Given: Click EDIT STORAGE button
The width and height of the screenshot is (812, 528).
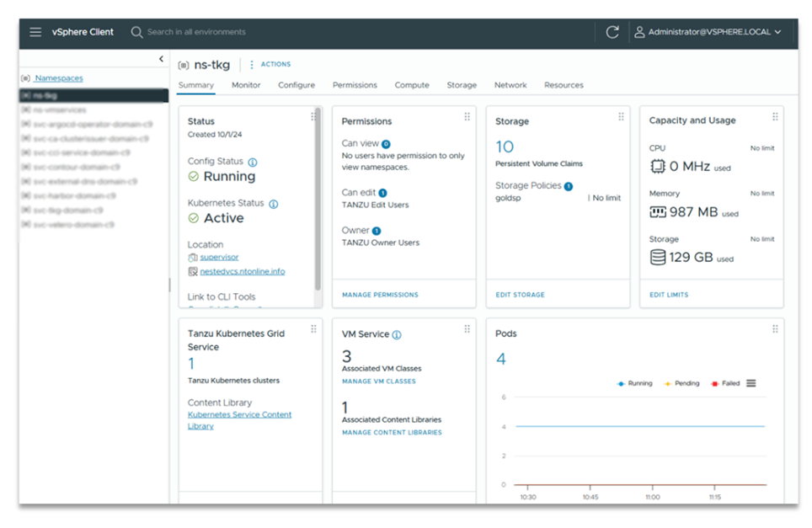Looking at the screenshot, I should pyautogui.click(x=520, y=295).
